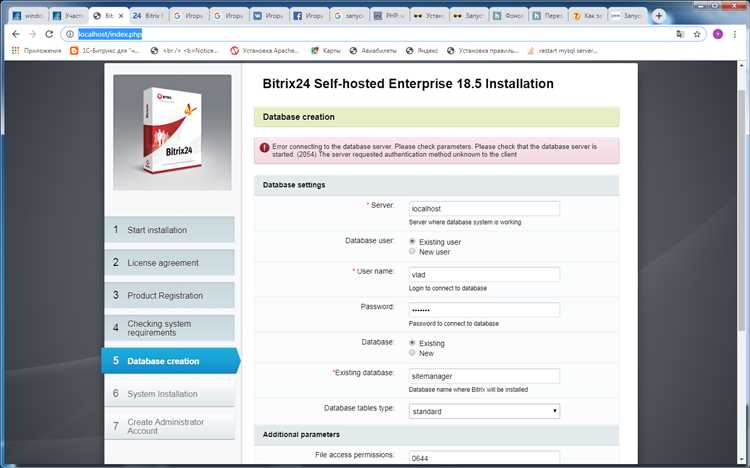Click the Additional parameters section header
750x468 pixels.
coord(436,435)
